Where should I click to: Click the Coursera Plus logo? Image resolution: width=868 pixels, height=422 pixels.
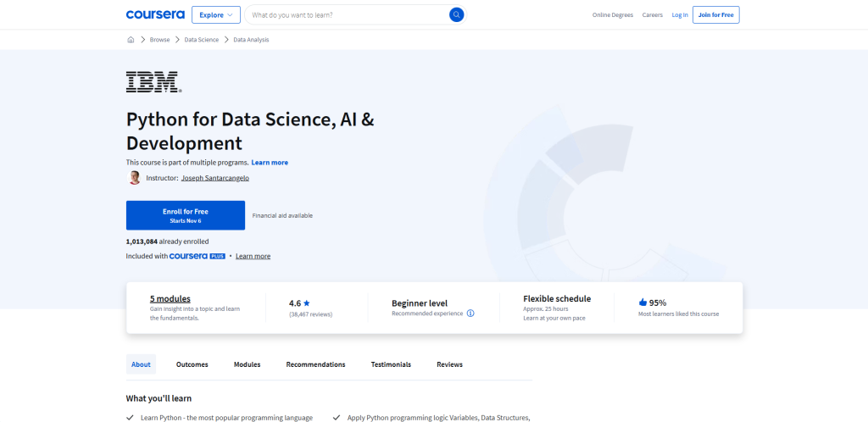click(197, 256)
